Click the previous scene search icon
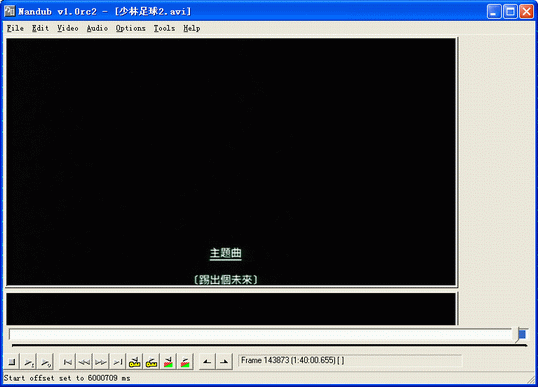Screen dimensions: 538x387 pos(168,362)
